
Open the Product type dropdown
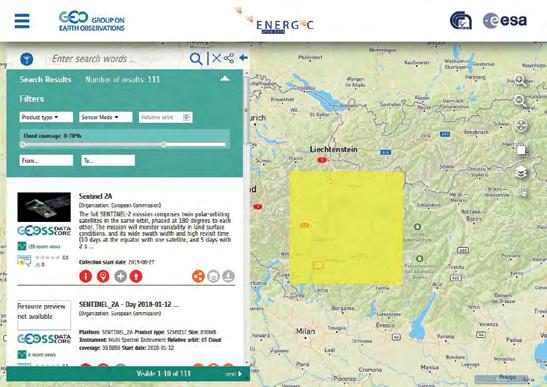coord(46,117)
